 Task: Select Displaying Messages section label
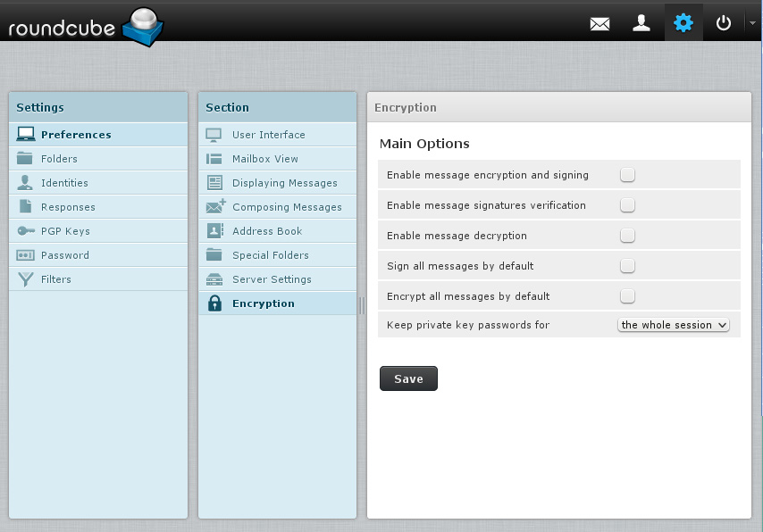(x=285, y=183)
